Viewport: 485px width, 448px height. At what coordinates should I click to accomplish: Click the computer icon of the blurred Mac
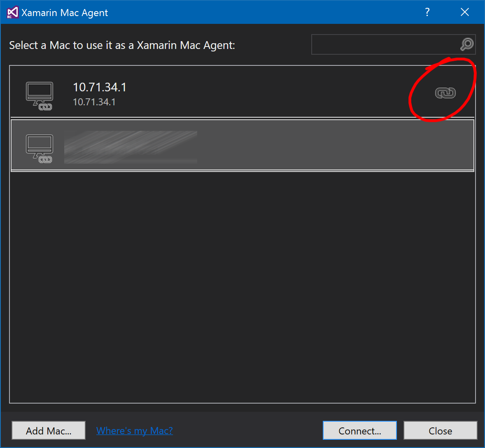tap(40, 148)
